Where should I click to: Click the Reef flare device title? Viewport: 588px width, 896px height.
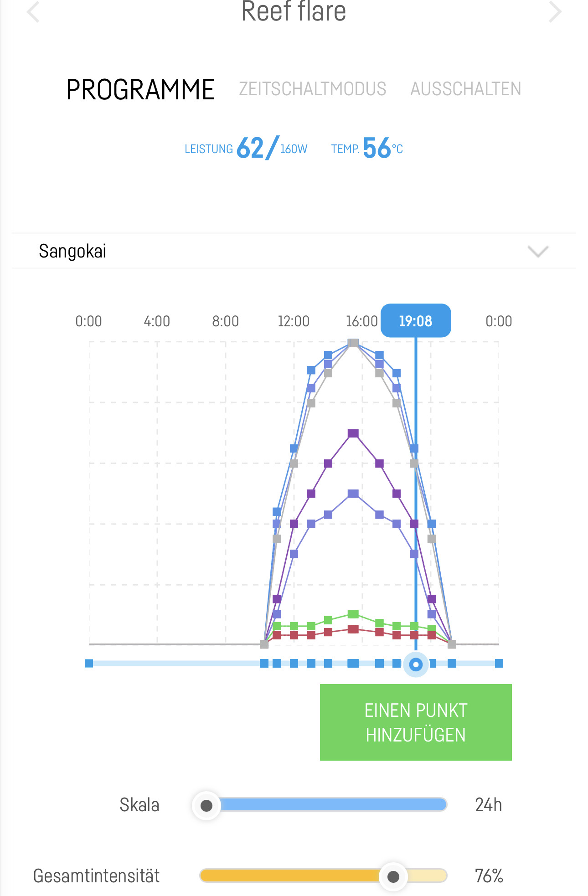click(294, 12)
